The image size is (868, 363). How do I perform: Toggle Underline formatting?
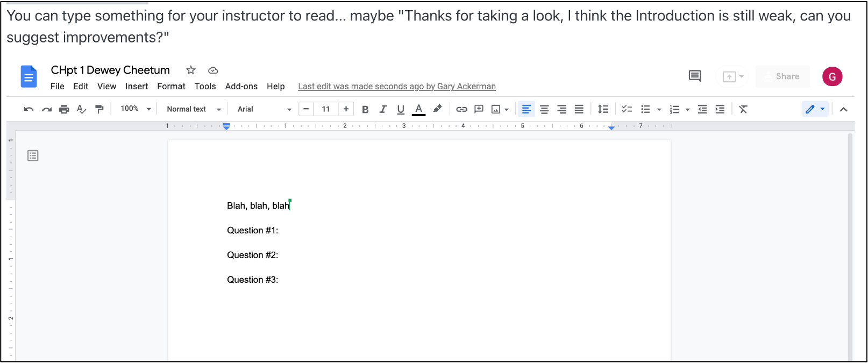(401, 109)
